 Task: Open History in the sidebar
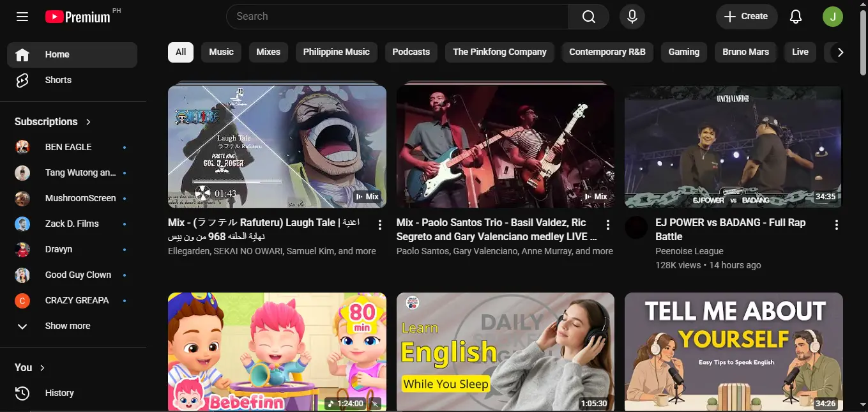(x=72, y=393)
